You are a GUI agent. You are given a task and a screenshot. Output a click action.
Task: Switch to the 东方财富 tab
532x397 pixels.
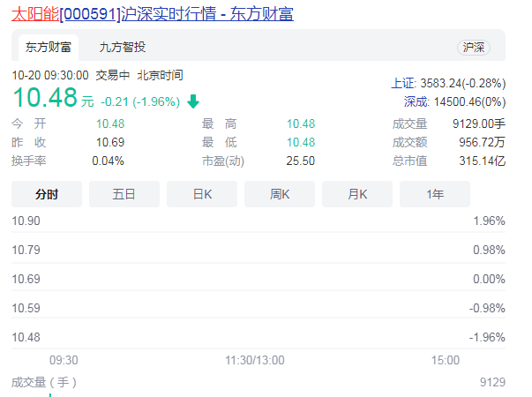(x=49, y=47)
